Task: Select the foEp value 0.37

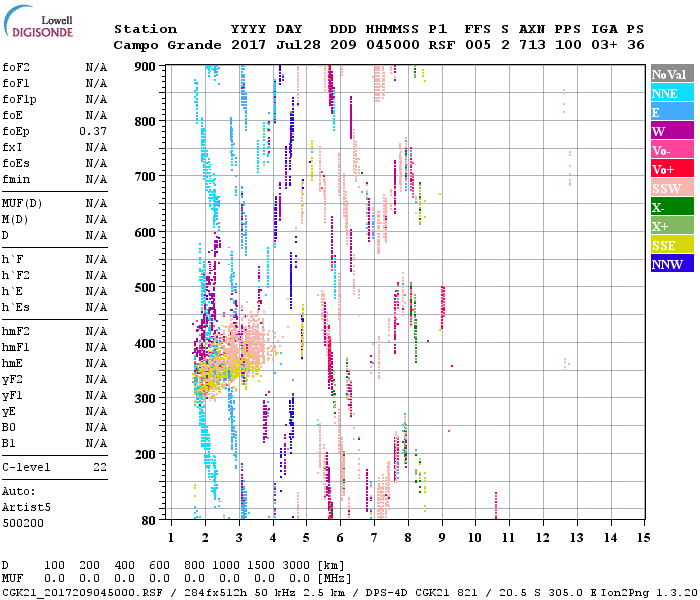Action: point(93,131)
